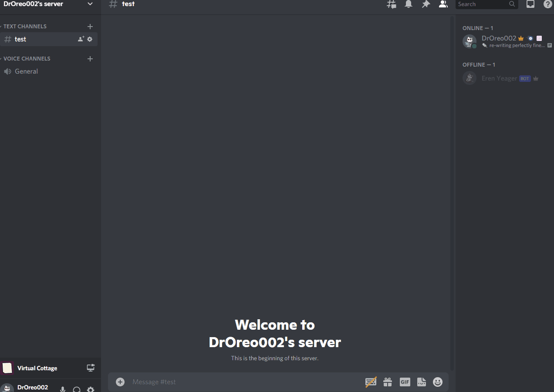This screenshot has width=554, height=392.
Task: Hide the member list
Action: click(443, 4)
